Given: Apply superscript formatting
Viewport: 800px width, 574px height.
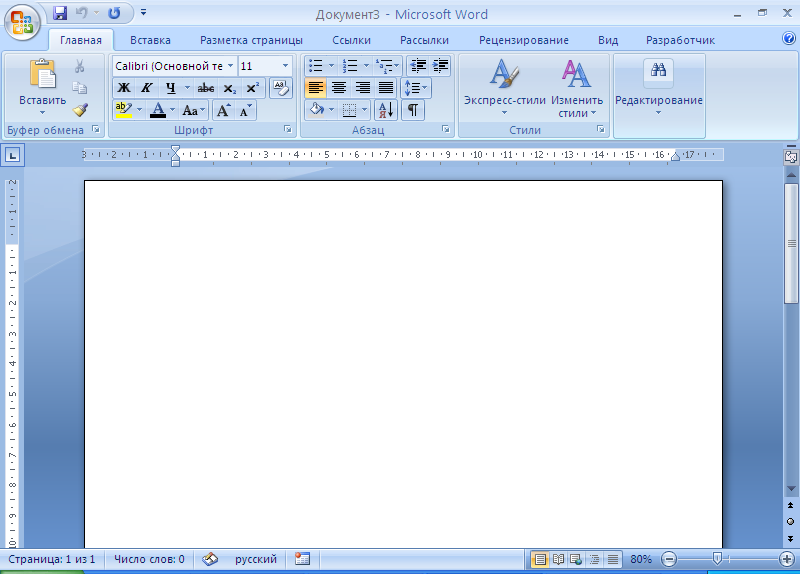Looking at the screenshot, I should pos(253,88).
